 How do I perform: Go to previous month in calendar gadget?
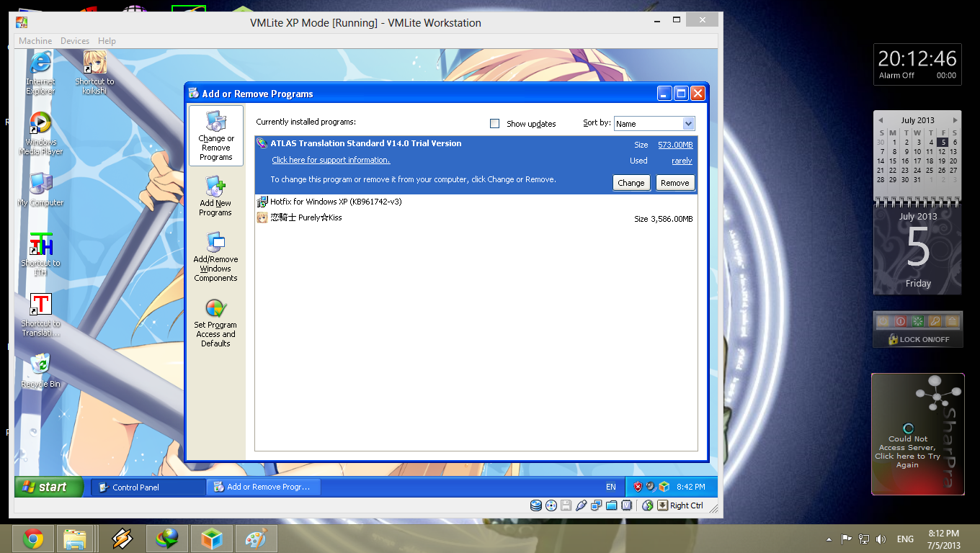coord(879,120)
